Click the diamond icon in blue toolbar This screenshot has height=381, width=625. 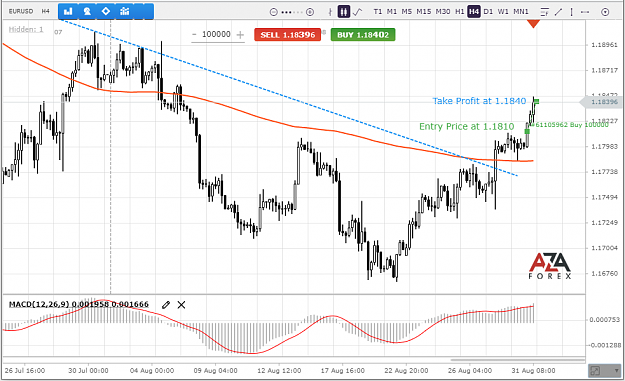(106, 11)
